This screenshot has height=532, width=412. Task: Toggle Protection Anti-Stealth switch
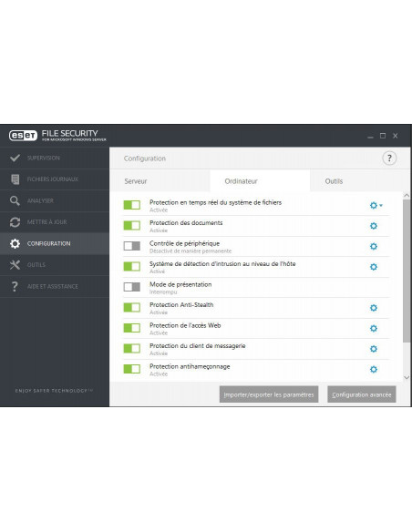pyautogui.click(x=131, y=308)
